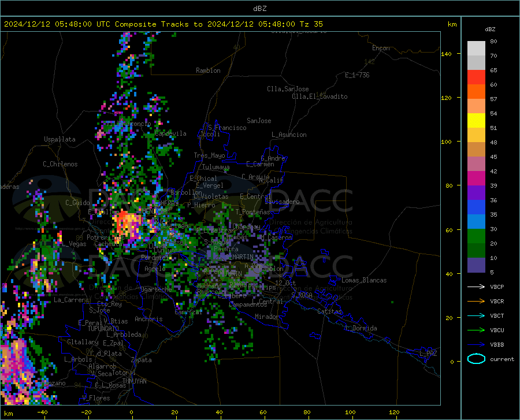520x420 pixels.
Task: Click the 'Ramblon' place label
Action: tap(208, 70)
